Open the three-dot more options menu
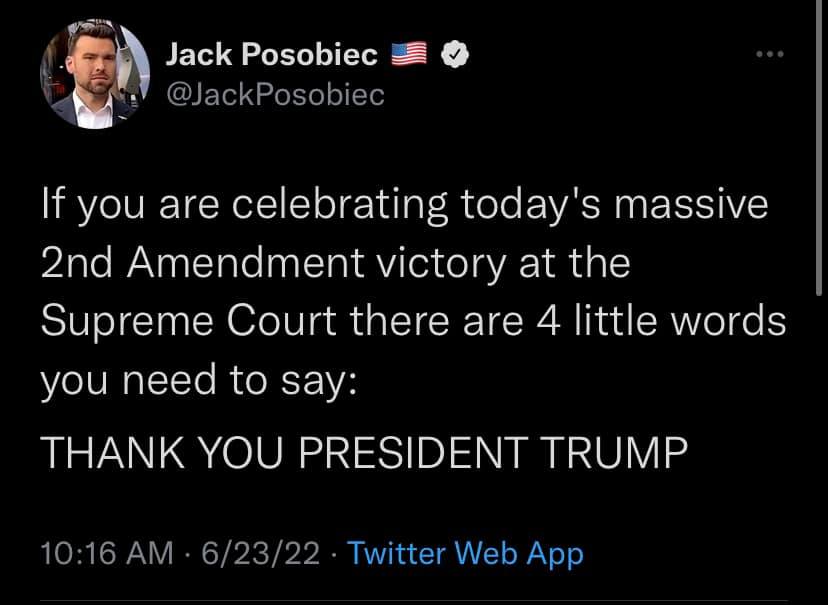The width and height of the screenshot is (828, 605). pos(769,53)
